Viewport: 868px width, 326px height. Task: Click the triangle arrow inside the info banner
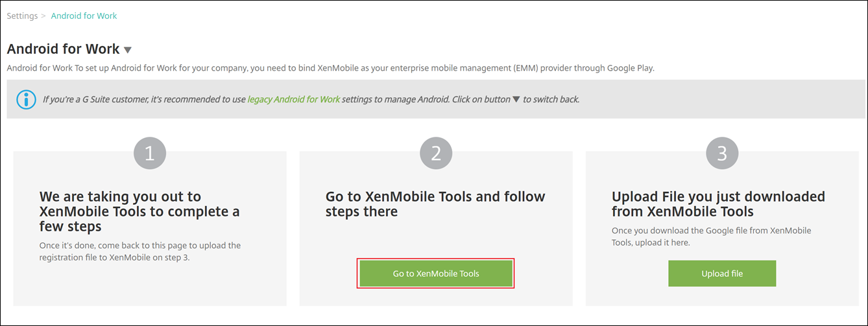pyautogui.click(x=516, y=100)
